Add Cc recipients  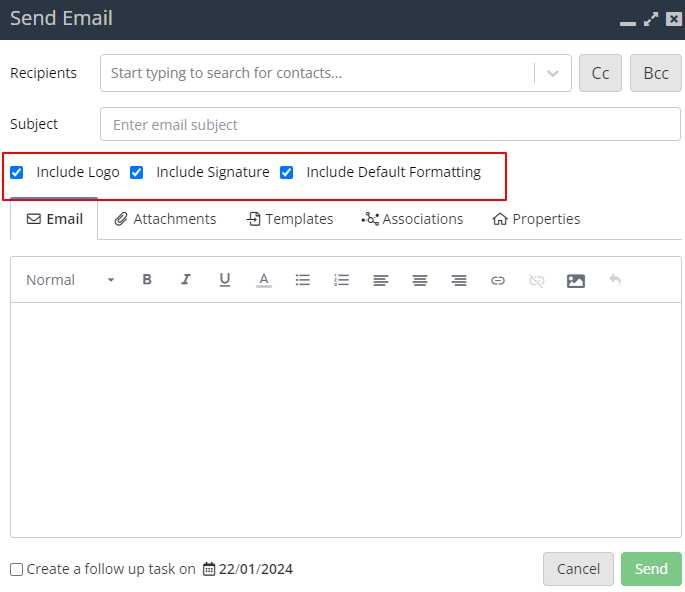coord(600,73)
